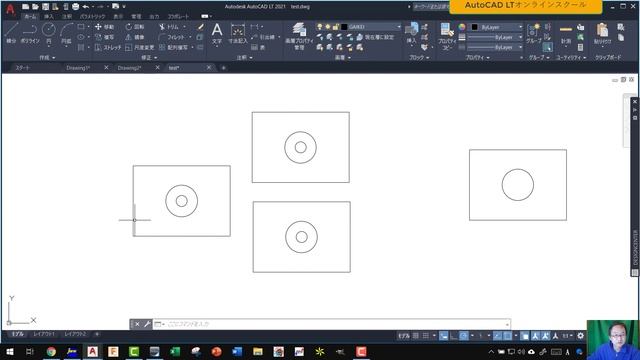
Task: Activate the Scale (尺度変更) tool
Action: 140,47
